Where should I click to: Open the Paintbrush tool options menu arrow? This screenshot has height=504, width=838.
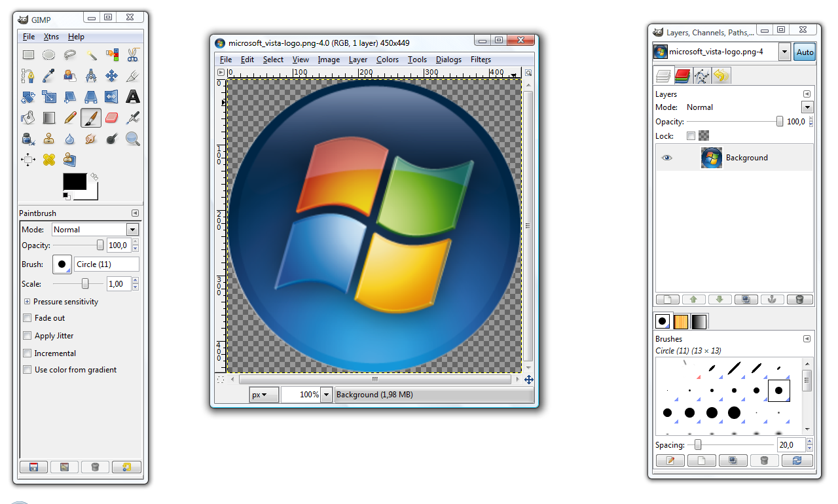tap(135, 213)
